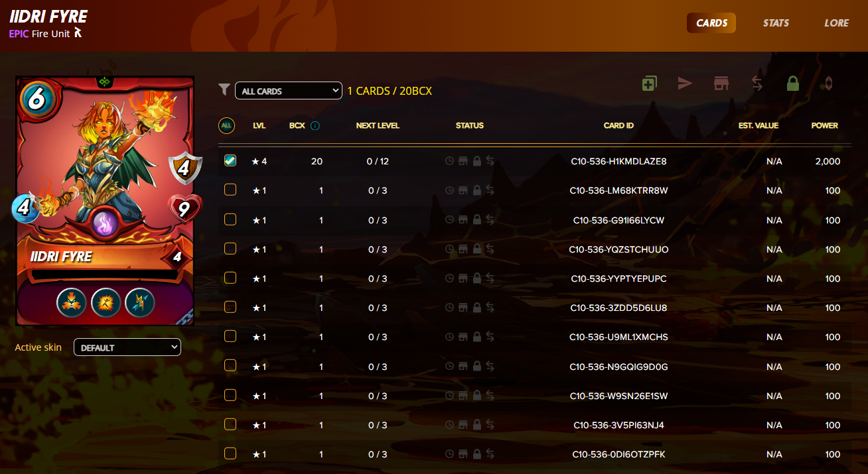Click the EPIC rarity label
Screen dimensions: 868x474
[x=19, y=34]
